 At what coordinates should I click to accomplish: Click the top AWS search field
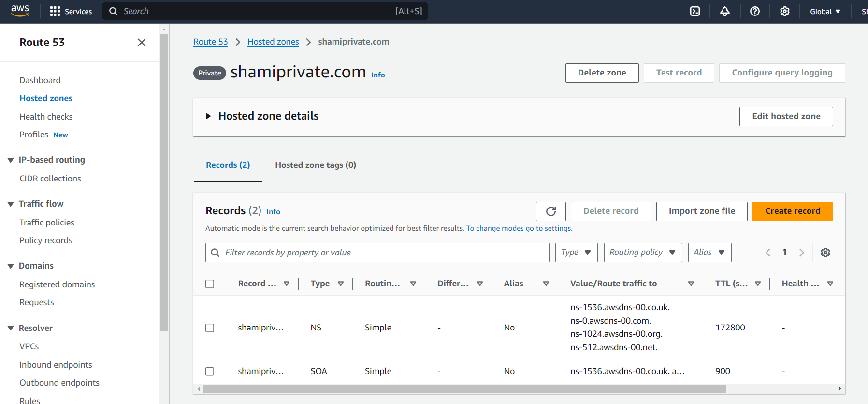(x=265, y=11)
